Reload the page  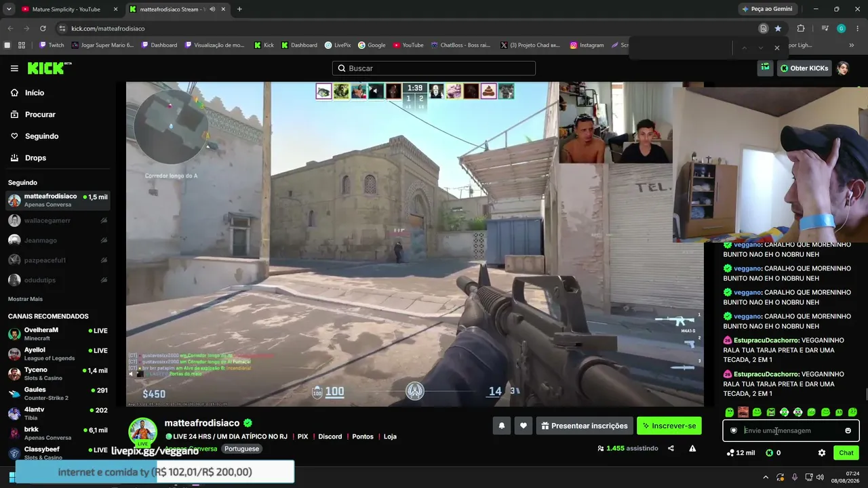pyautogui.click(x=43, y=28)
